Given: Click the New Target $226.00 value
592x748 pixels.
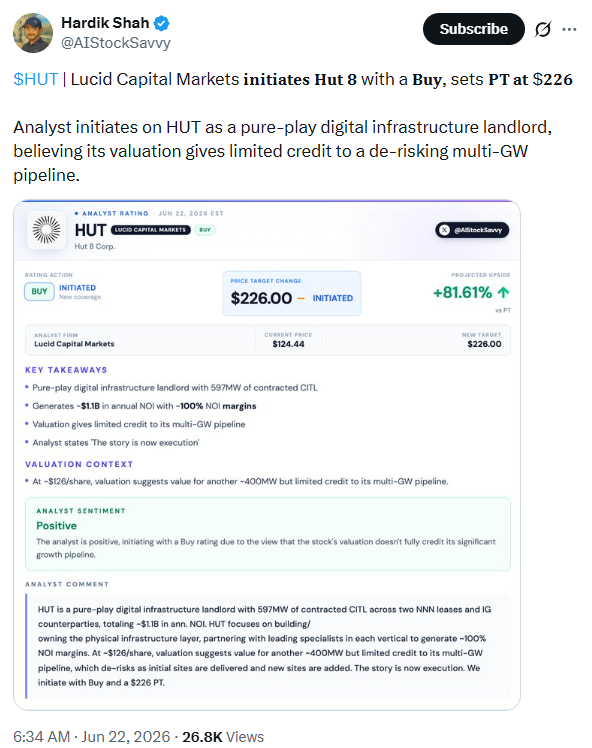Looking at the screenshot, I should [x=484, y=344].
